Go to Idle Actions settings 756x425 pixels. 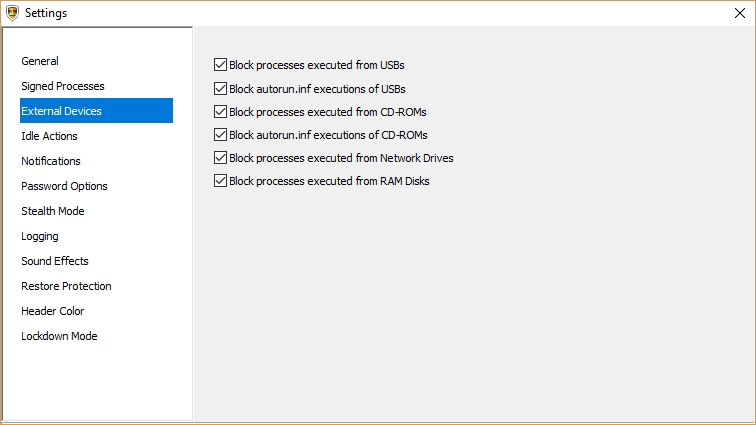coord(49,136)
